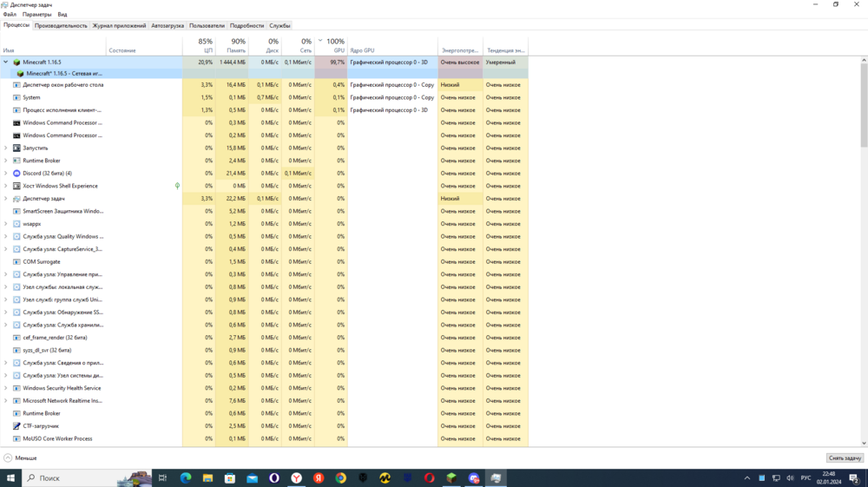Screen dimensions: 868x487
Task: Switch to the Журнал приложений tab
Action: coord(119,25)
